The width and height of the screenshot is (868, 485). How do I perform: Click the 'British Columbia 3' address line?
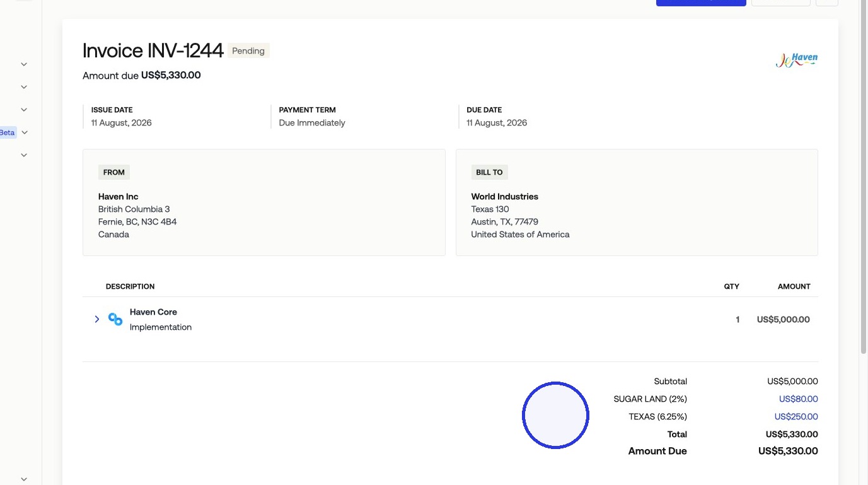[x=134, y=209]
